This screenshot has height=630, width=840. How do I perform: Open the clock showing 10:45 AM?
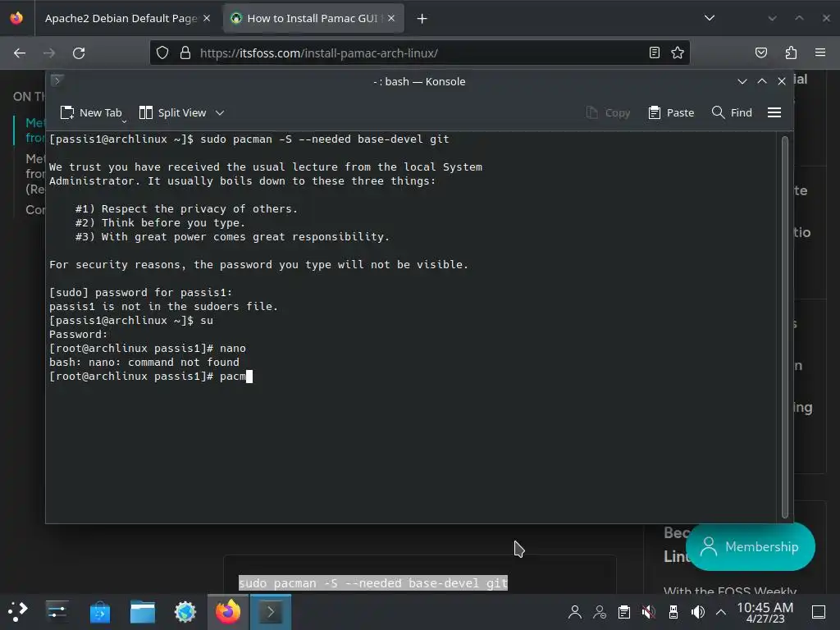pos(765,612)
